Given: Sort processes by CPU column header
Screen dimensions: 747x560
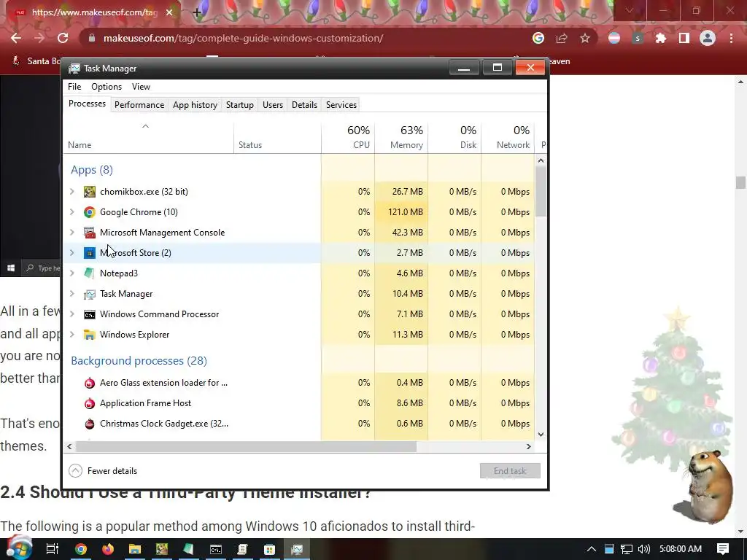Looking at the screenshot, I should coord(348,137).
